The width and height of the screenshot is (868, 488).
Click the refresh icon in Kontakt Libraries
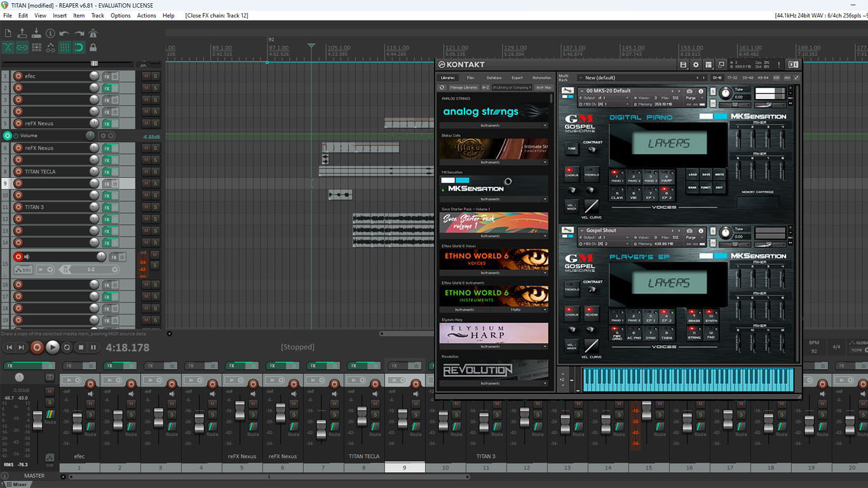click(443, 87)
